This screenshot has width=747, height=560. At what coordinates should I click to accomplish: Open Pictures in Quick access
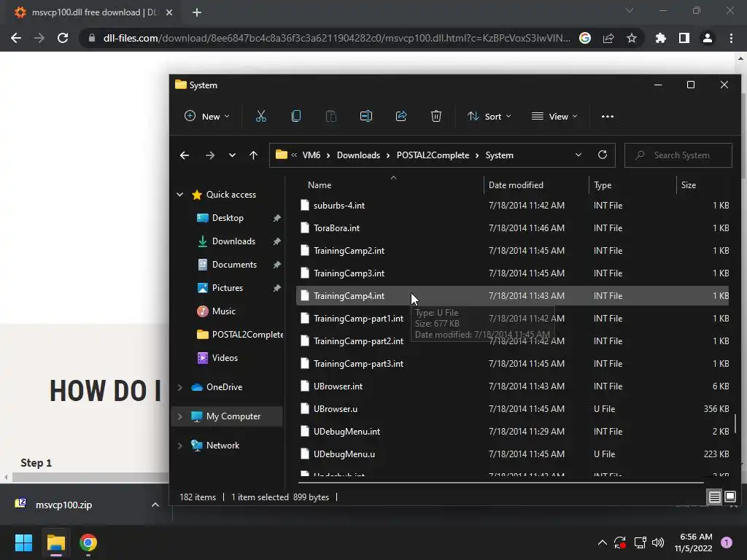[228, 287]
